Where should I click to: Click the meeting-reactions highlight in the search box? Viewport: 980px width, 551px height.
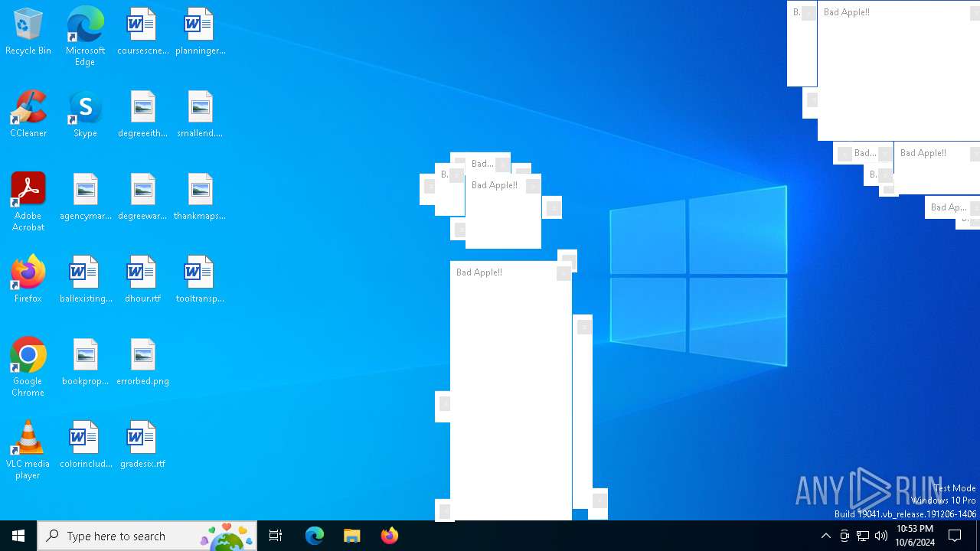[x=227, y=536]
